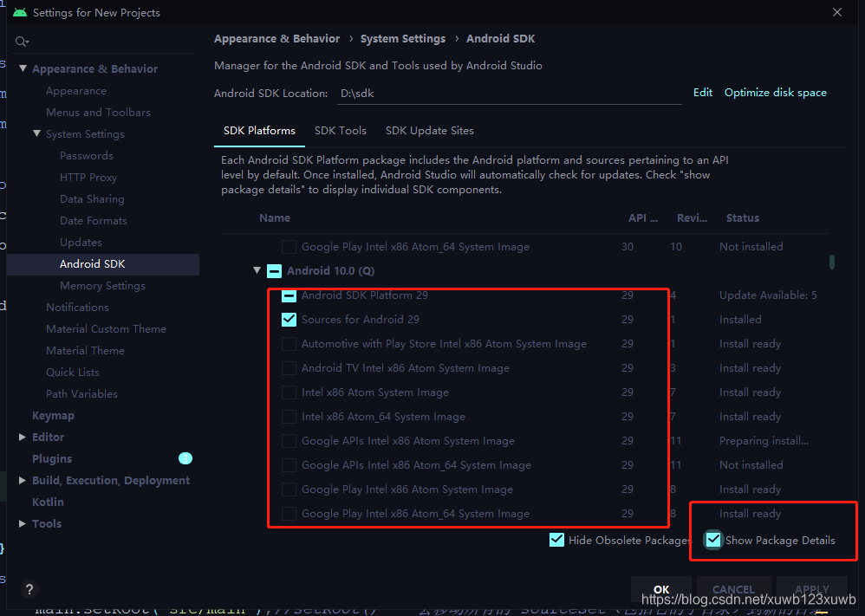The height and width of the screenshot is (616, 865).
Task: Check Google APIs Intel x86 Atom_64 System Image
Action: point(289,465)
